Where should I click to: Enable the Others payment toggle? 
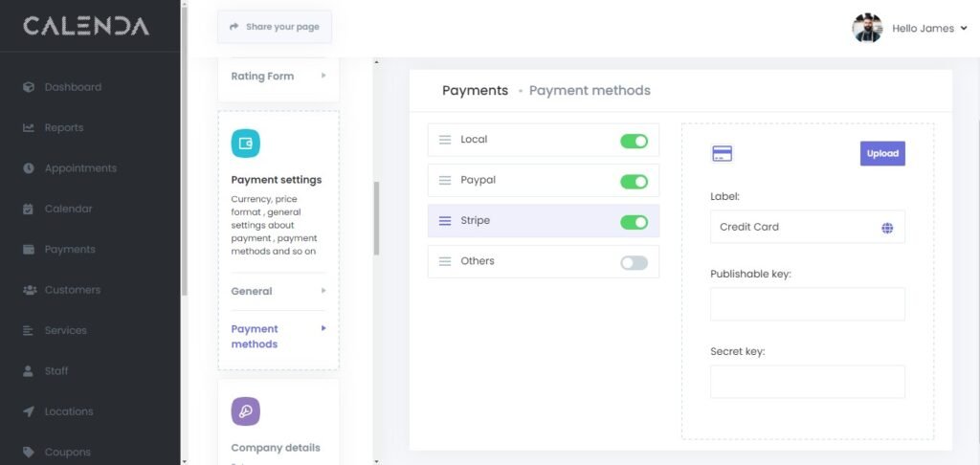tap(634, 262)
